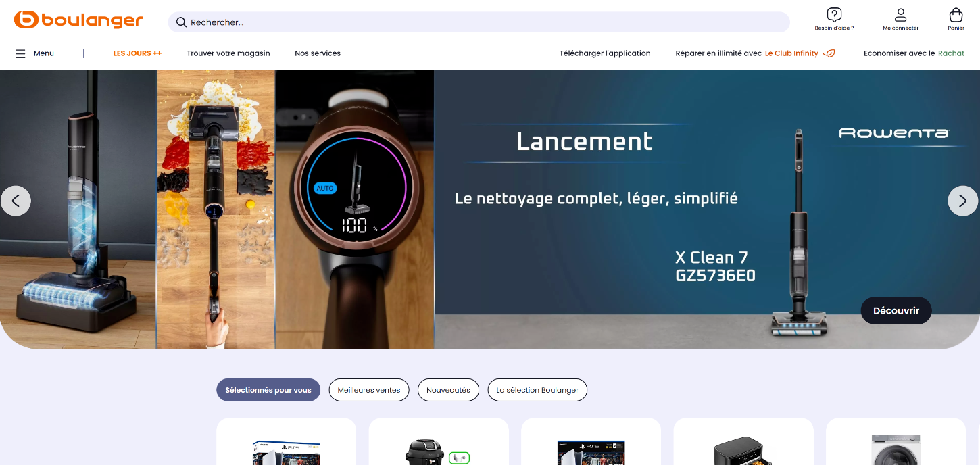Viewport: 980px width, 465px height.
Task: Select the Sélectionnés pour vous filter
Action: 268,390
